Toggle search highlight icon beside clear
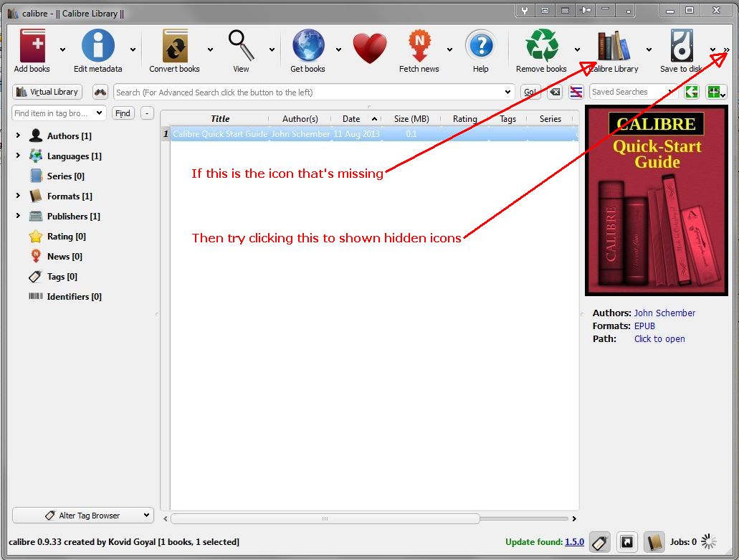Image resolution: width=739 pixels, height=560 pixels. click(576, 92)
